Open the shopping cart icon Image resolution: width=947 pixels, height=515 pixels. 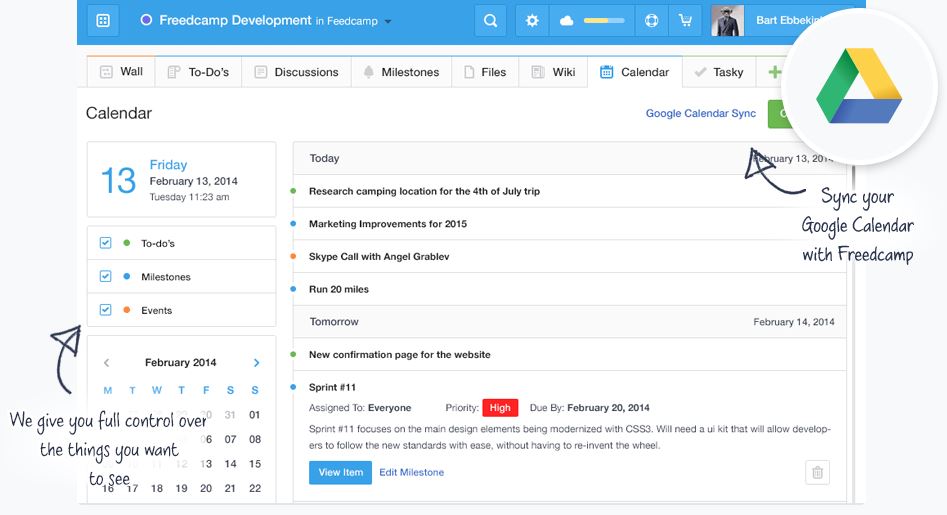[685, 21]
